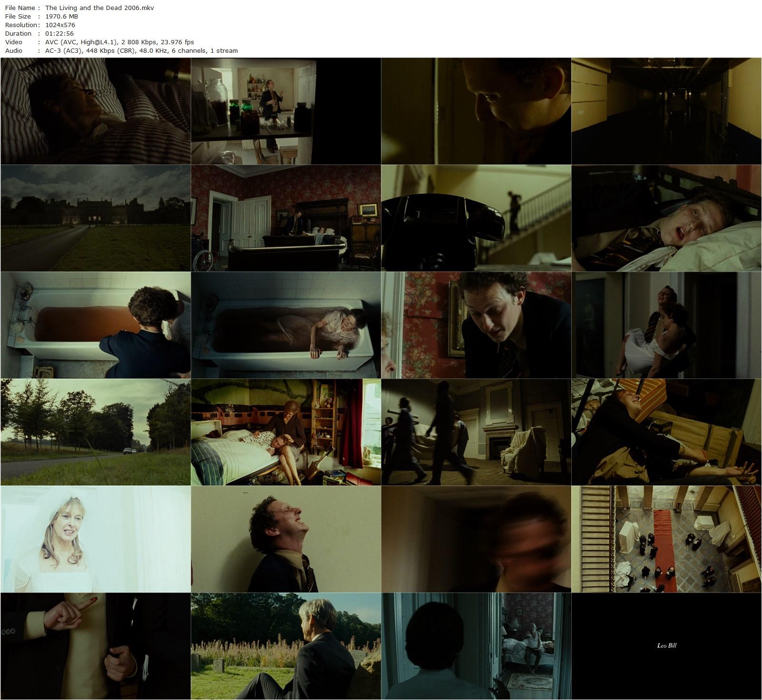Click the gray-haired man in graveyard frame
This screenshot has width=762, height=700.
pos(286,646)
